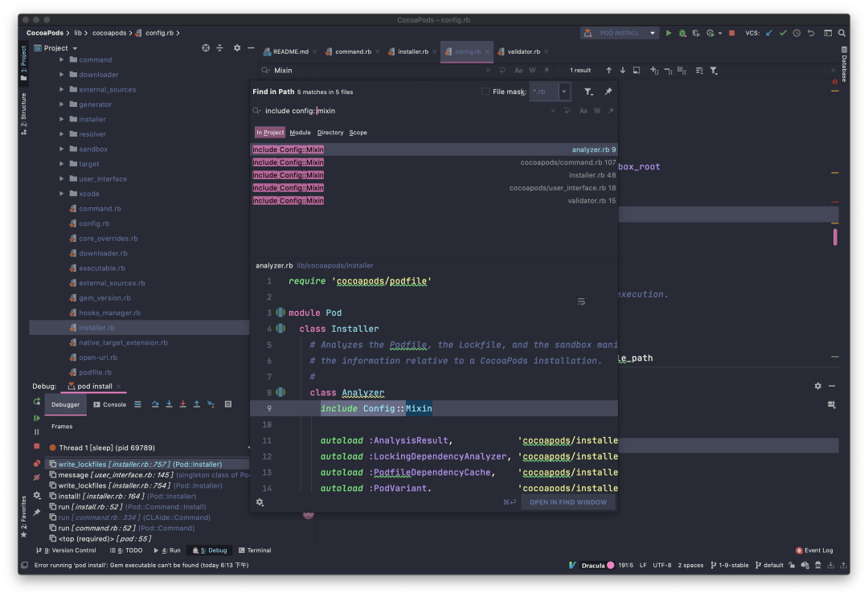This screenshot has height=597, width=868.
Task: Click the VCS commit checkmark icon
Action: (x=783, y=33)
